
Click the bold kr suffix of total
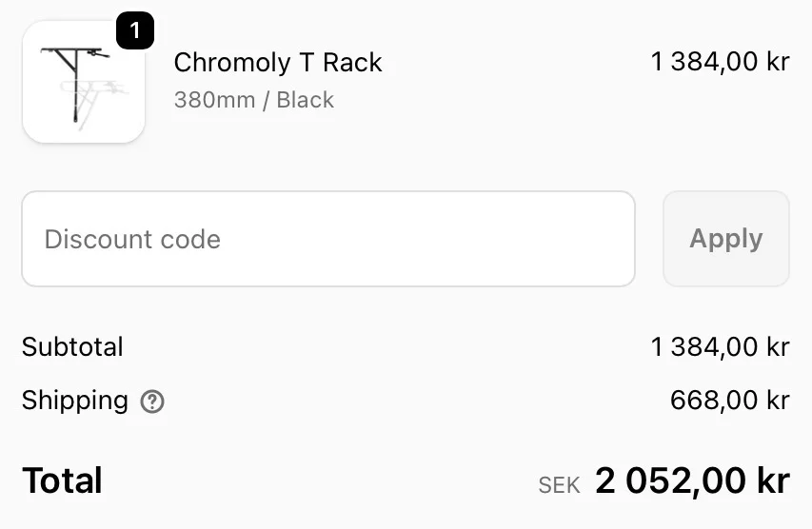773,480
